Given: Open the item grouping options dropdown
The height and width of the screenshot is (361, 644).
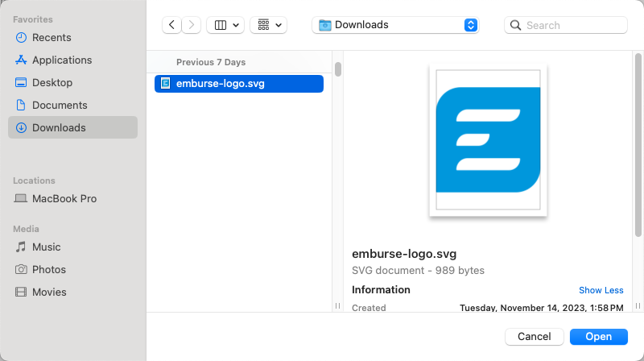Looking at the screenshot, I should click(269, 25).
